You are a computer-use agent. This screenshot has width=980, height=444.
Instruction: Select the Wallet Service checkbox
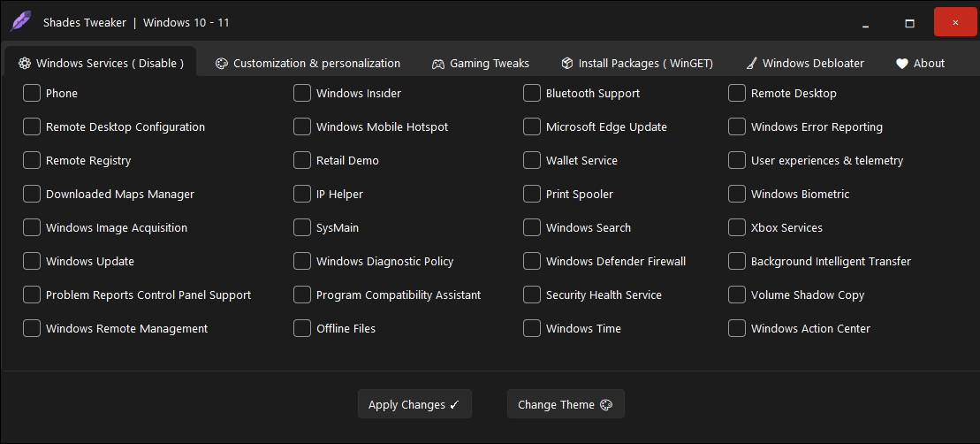pos(532,160)
